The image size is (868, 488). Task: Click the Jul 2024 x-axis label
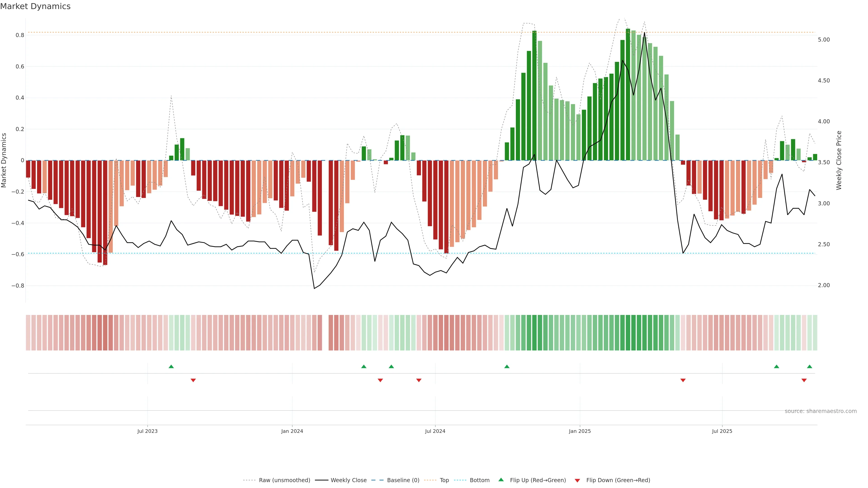435,431
